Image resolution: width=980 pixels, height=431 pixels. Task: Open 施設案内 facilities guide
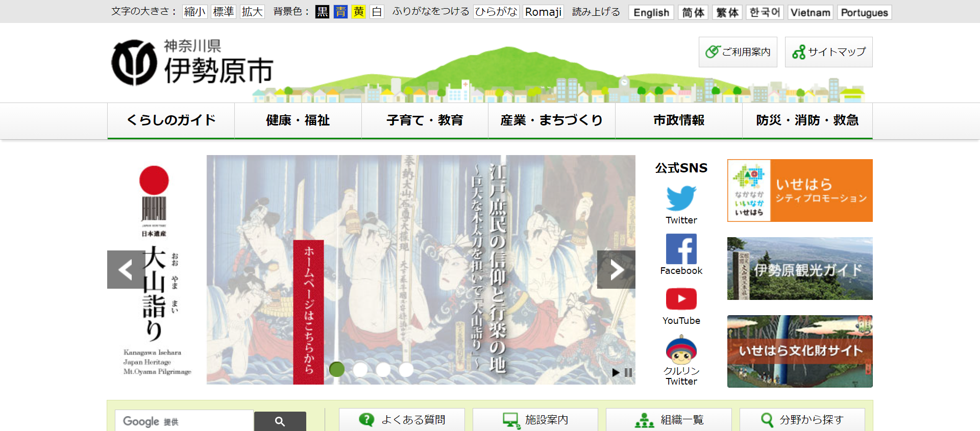coord(535,420)
